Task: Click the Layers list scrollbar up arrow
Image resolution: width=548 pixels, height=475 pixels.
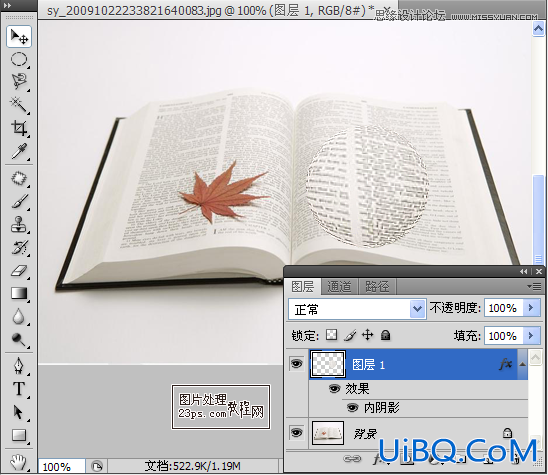Action: click(535, 357)
